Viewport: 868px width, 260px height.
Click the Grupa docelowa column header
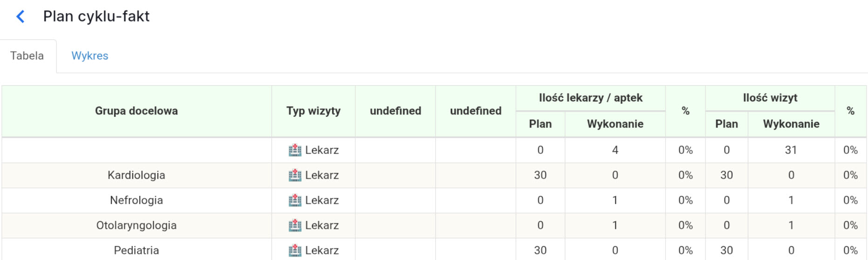click(x=136, y=111)
